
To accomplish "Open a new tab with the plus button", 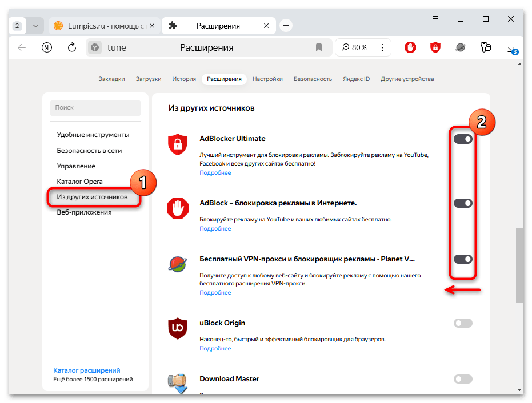I will [286, 26].
